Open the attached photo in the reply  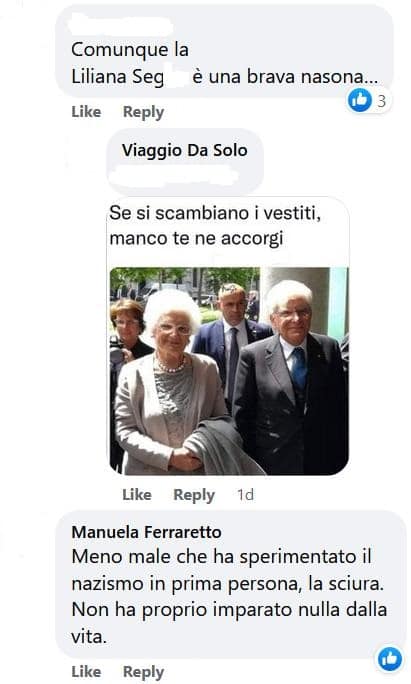(x=229, y=371)
